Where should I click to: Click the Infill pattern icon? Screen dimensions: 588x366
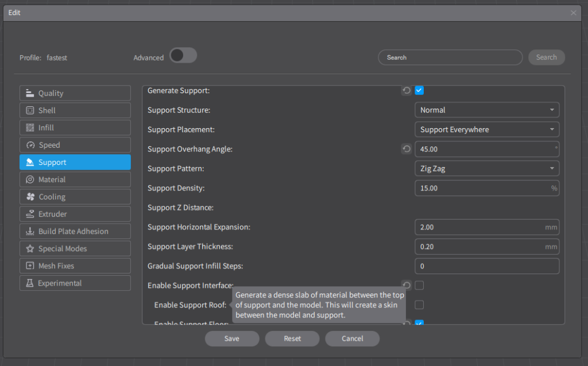(x=30, y=128)
